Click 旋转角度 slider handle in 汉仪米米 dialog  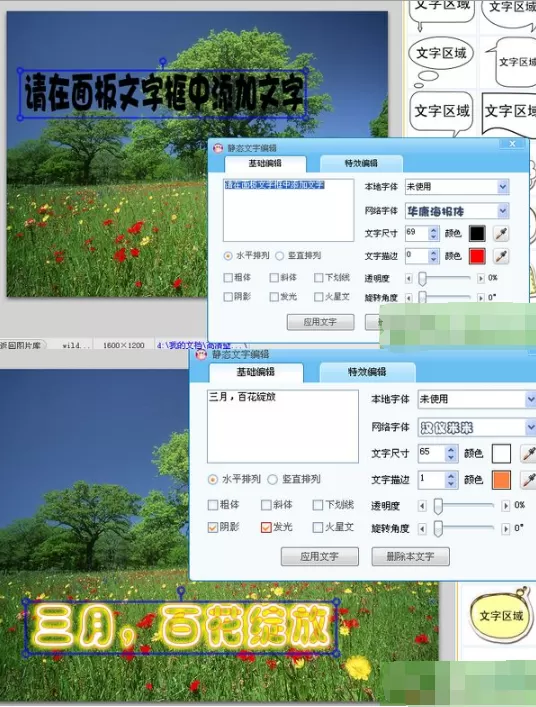pyautogui.click(x=438, y=528)
